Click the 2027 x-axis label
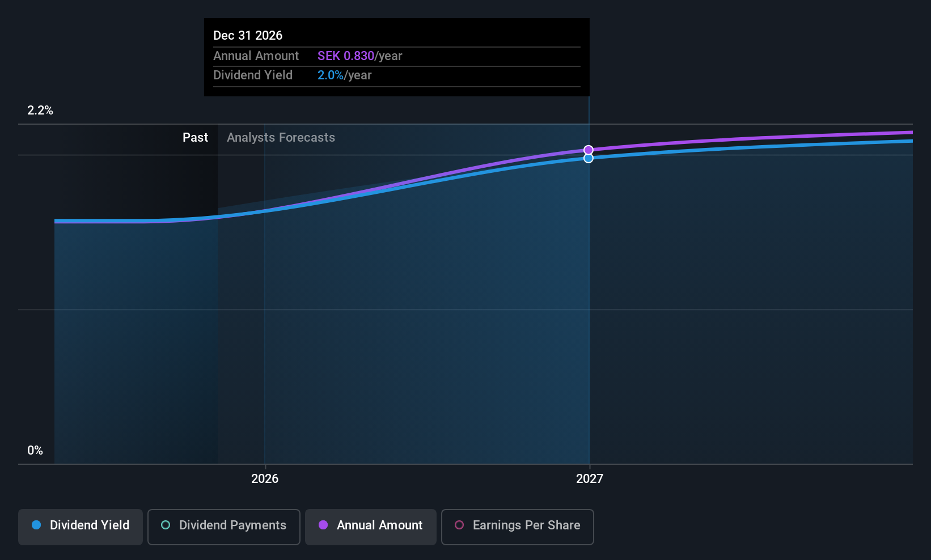 [x=590, y=478]
